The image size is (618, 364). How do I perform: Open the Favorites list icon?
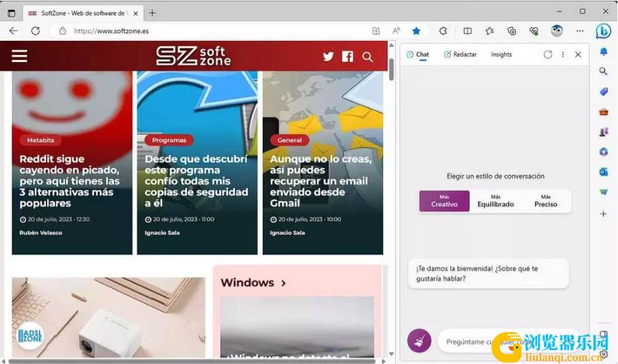[489, 31]
